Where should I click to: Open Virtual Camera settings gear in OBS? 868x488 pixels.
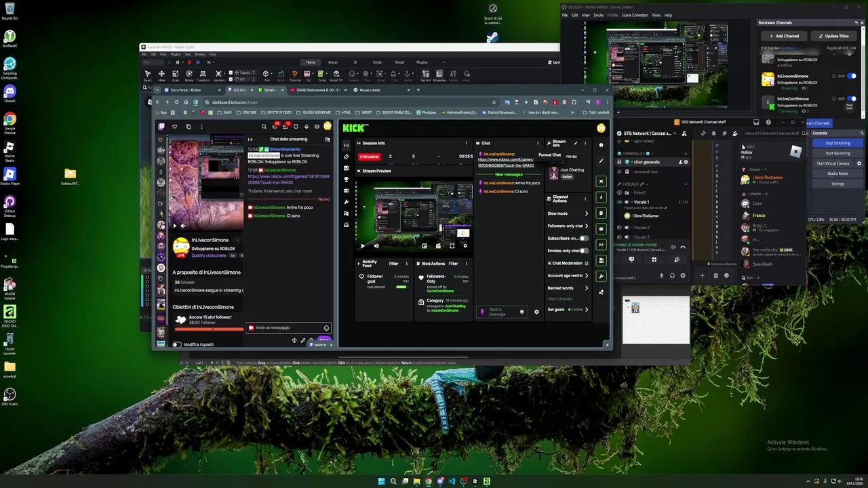coord(859,163)
